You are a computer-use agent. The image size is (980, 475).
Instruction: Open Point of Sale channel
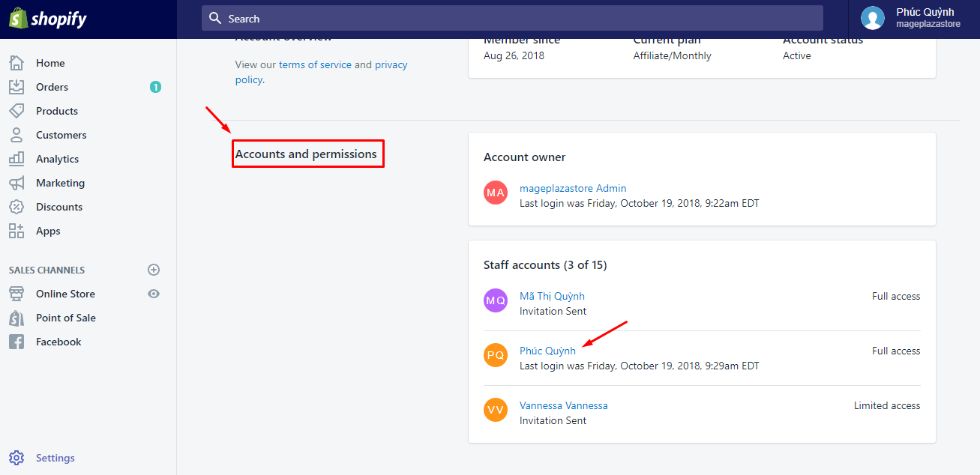click(66, 318)
